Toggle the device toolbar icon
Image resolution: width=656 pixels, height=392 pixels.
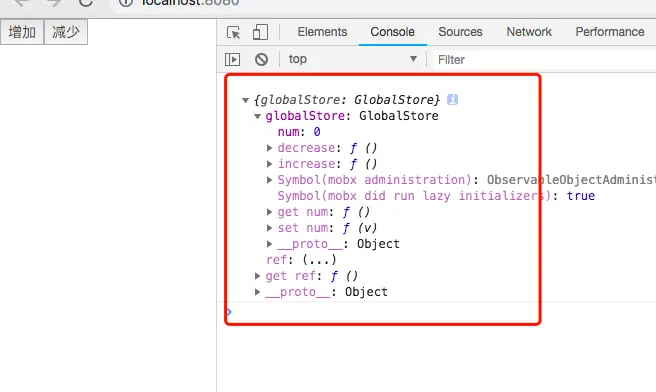(260, 32)
